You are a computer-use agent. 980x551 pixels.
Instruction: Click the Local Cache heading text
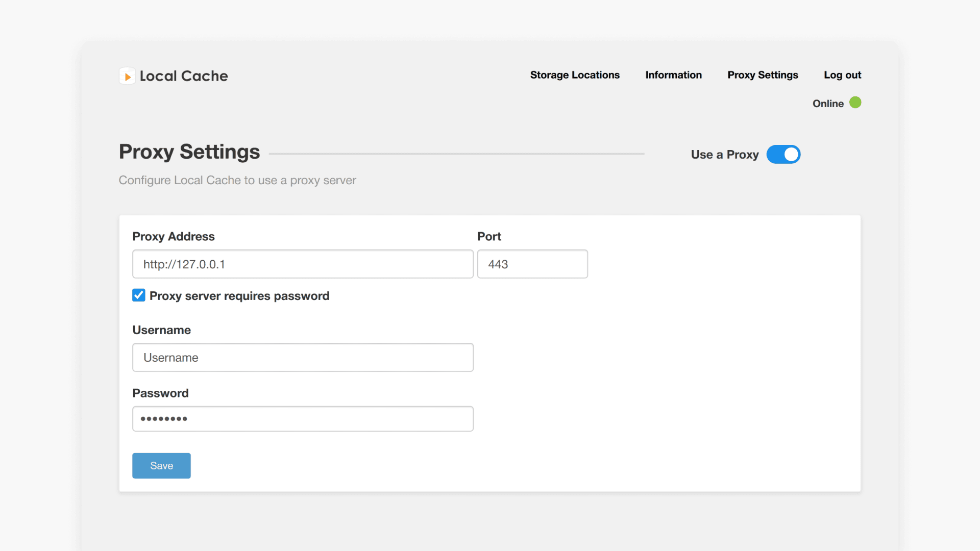click(x=184, y=76)
